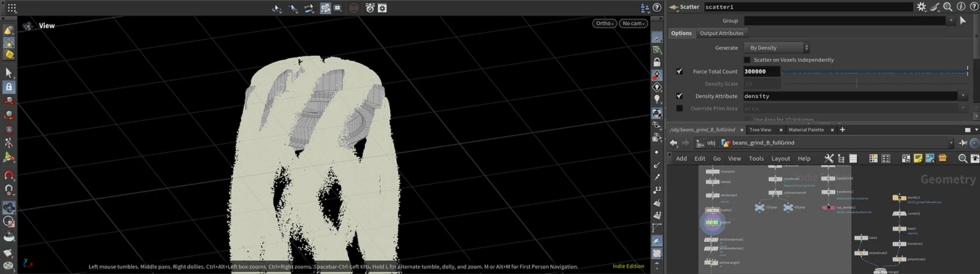
Task: Switch to the Tree View tab
Action: 759,129
